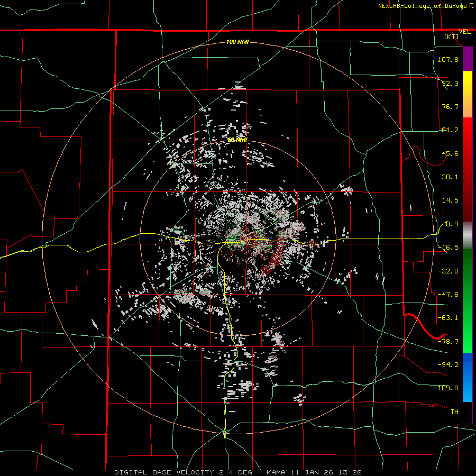Click the -78.7 velocity scale value
The height and width of the screenshot is (476, 476).
pos(448,342)
